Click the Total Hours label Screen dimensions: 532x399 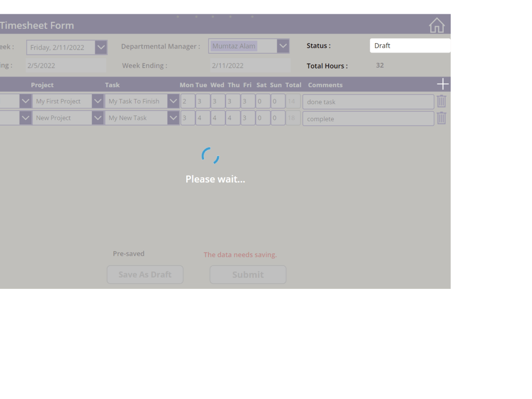327,66
